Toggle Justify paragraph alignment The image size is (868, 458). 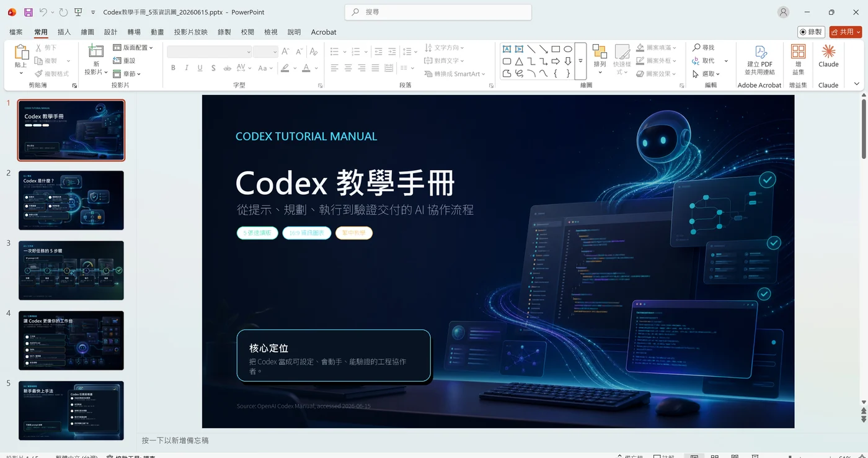(376, 68)
